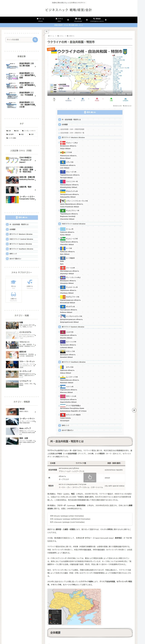
Task: Click the ビジネスハック site title
Action: pyautogui.click(x=68, y=10)
